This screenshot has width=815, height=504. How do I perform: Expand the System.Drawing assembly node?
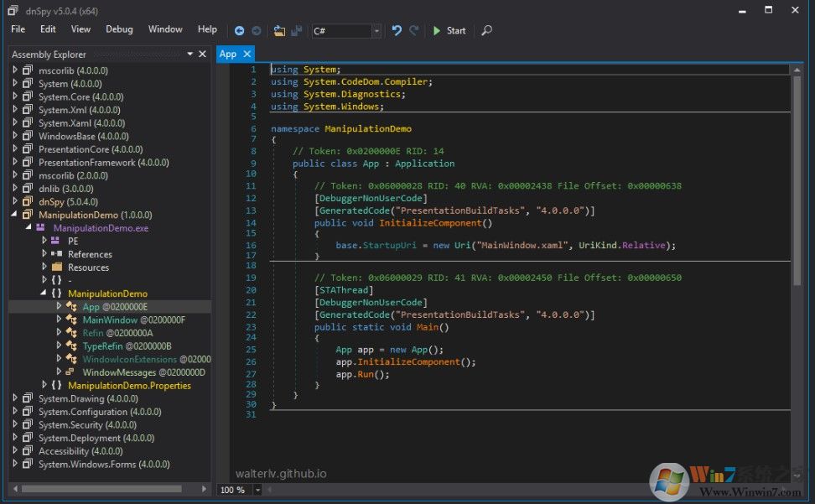pos(15,398)
